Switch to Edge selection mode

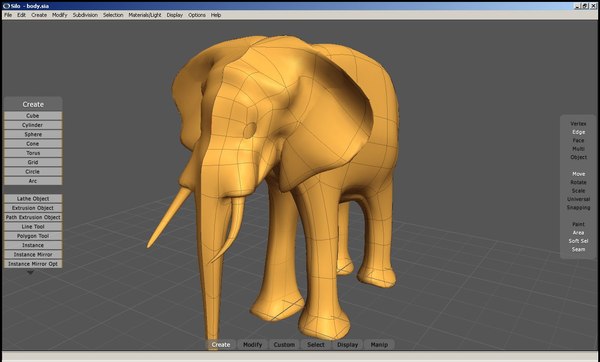578,132
